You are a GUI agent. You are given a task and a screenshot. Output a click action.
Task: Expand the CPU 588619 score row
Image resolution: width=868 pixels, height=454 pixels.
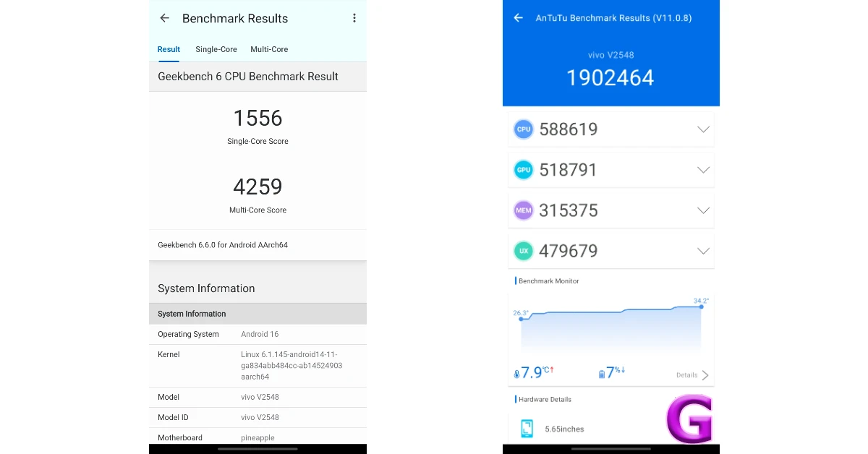[702, 129]
